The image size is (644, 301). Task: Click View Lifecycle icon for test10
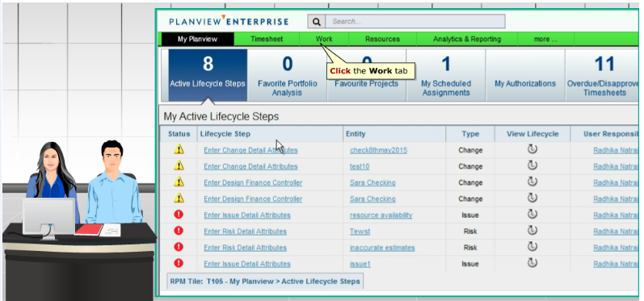[532, 165]
